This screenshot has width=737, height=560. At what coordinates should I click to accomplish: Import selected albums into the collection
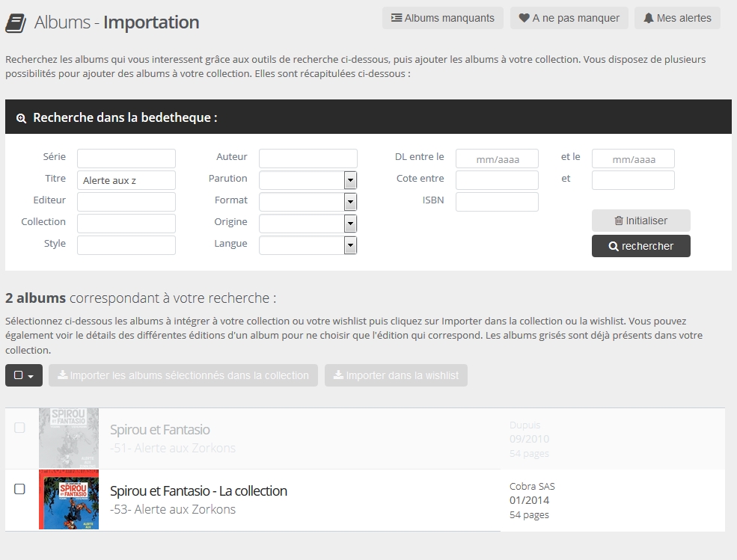pyautogui.click(x=183, y=375)
